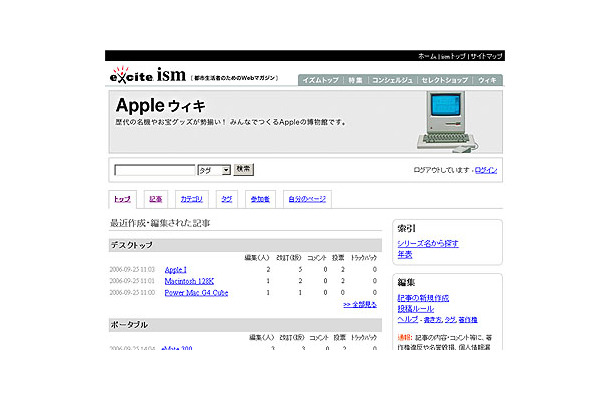This screenshot has height=400, width=610.
Task: Open 特集 in the navigation bar
Action: pos(355,80)
